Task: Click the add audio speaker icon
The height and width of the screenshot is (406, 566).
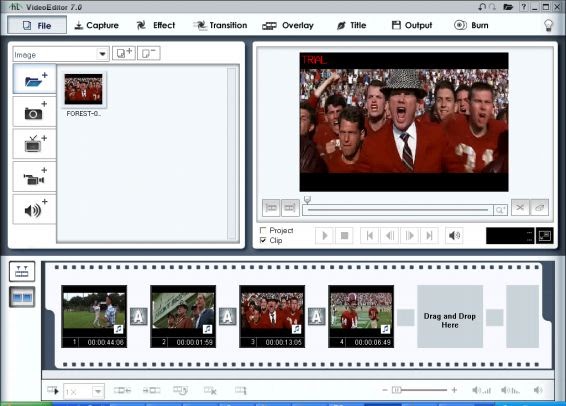Action: (35, 209)
